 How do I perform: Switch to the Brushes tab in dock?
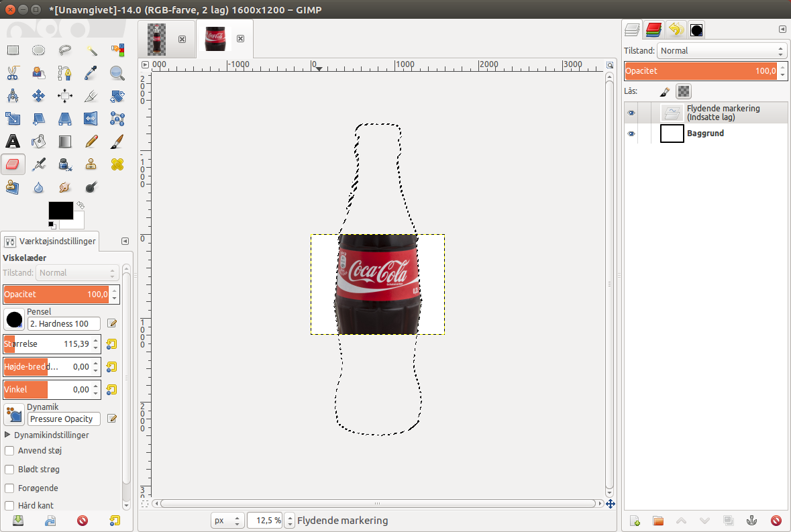pyautogui.click(x=696, y=30)
